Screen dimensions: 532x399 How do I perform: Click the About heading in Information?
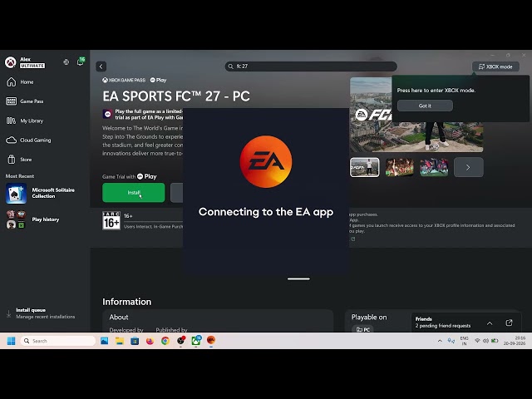click(x=119, y=318)
